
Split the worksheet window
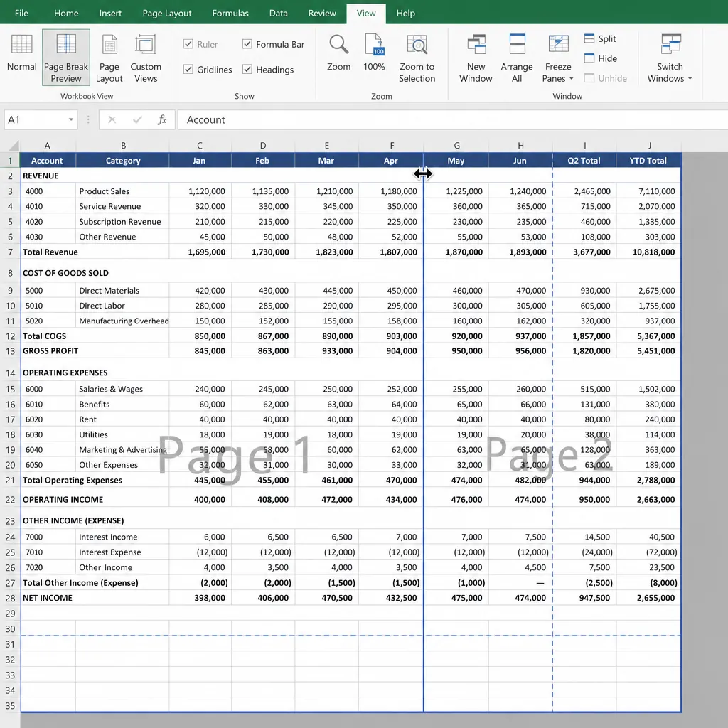pyautogui.click(x=600, y=38)
